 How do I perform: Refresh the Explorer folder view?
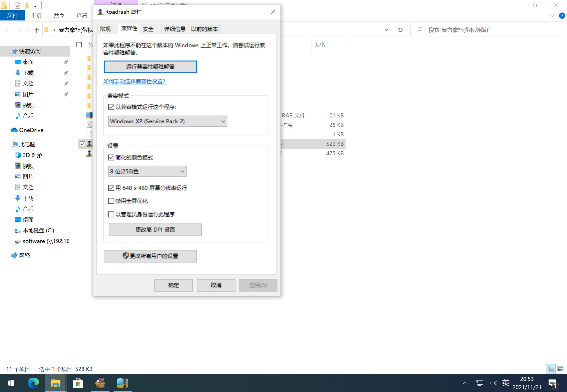(400, 30)
